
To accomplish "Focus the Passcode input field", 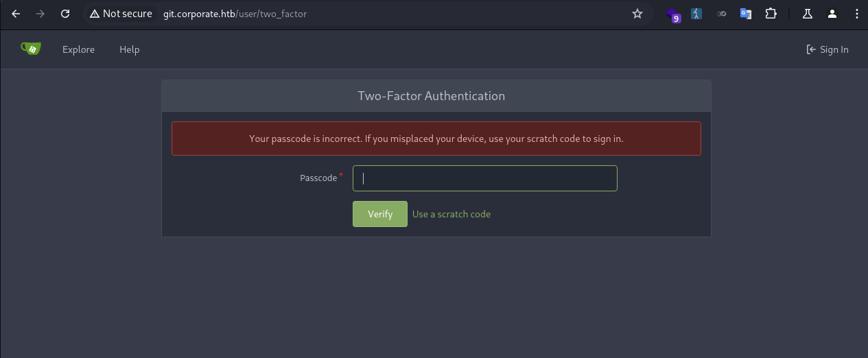I will 484,178.
